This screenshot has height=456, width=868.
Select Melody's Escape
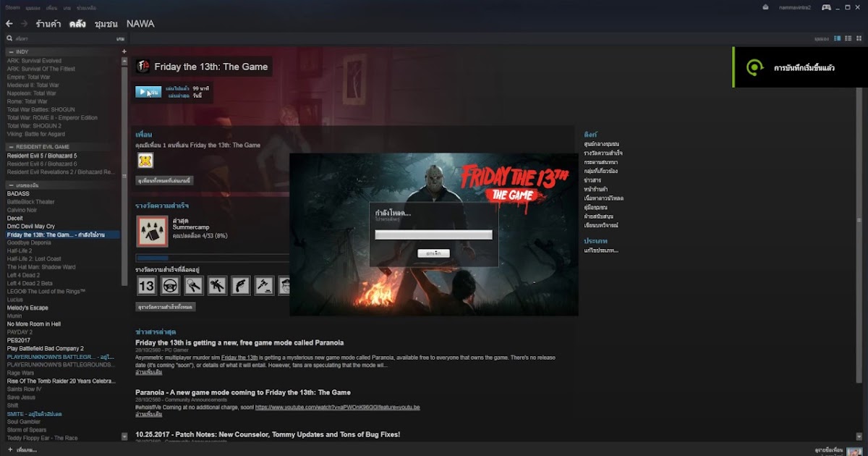click(27, 308)
